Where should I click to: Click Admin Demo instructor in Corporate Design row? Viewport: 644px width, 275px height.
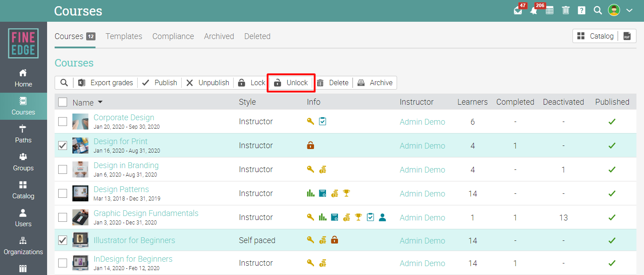tap(422, 122)
